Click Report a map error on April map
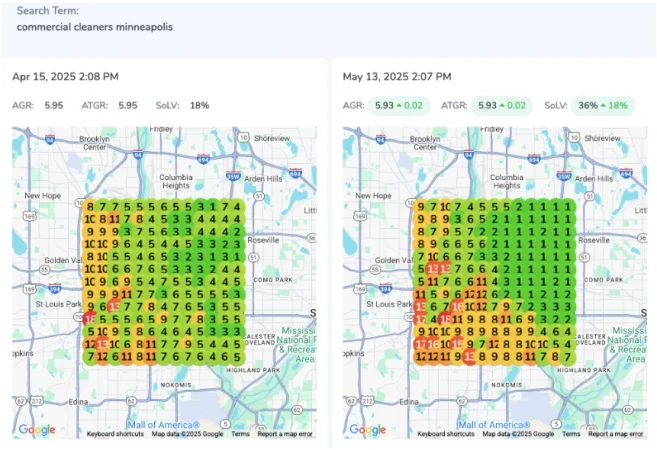This screenshot has width=657, height=450. [x=285, y=434]
